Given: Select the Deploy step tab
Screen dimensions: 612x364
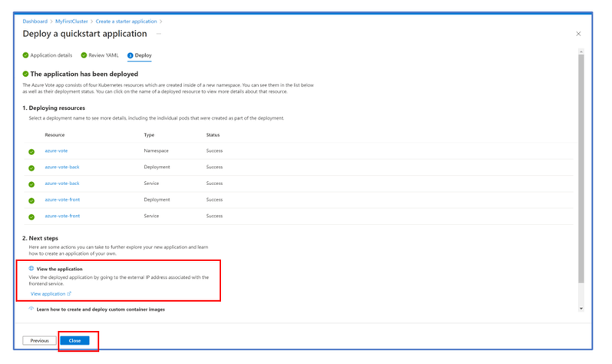Looking at the screenshot, I should pos(139,55).
